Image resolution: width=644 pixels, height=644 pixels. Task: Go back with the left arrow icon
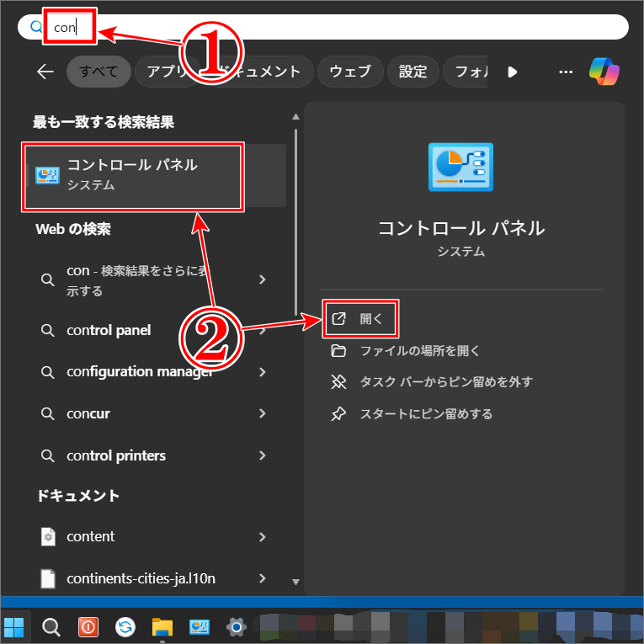45,72
